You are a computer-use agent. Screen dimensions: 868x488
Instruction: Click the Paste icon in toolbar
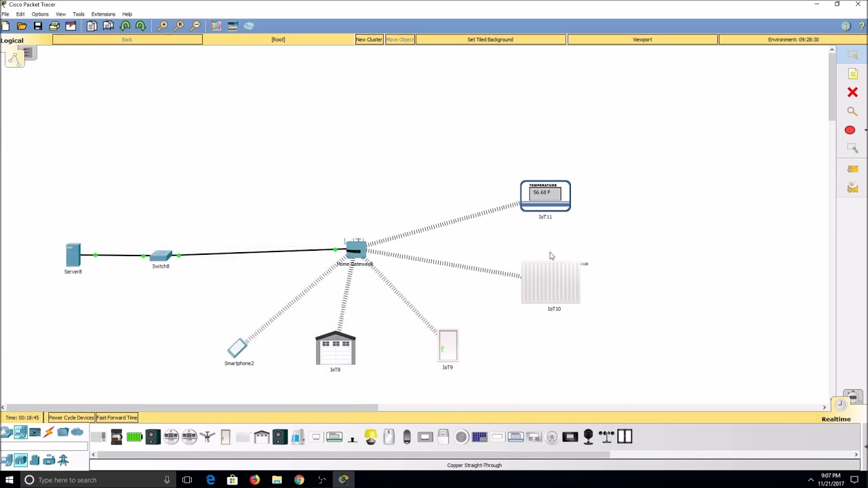pos(108,26)
